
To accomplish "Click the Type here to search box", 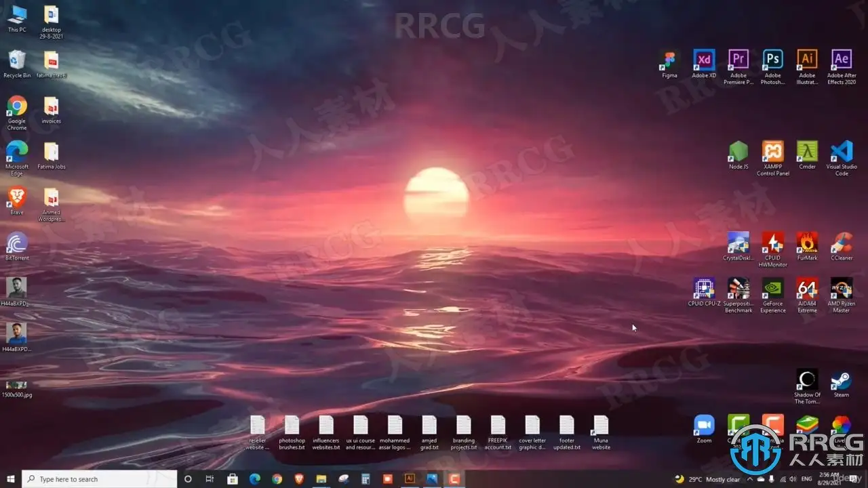I will pyautogui.click(x=99, y=479).
